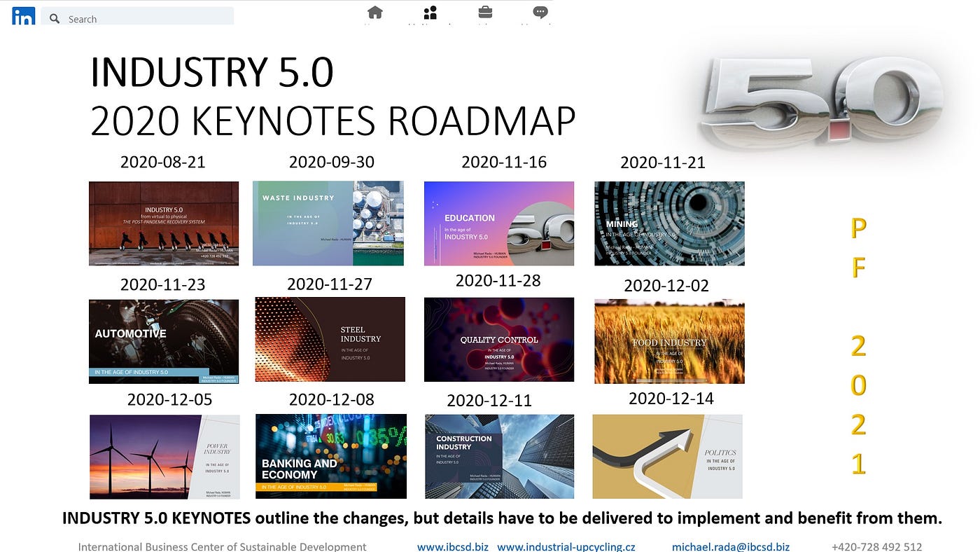Click the LinkedIn logo icon
This screenshot has width=980, height=552.
[x=23, y=16]
